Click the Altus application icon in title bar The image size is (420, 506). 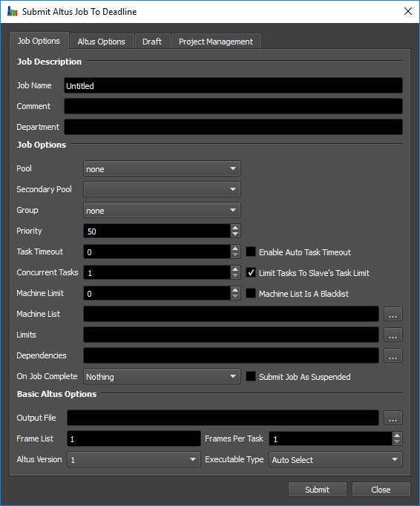pos(12,12)
